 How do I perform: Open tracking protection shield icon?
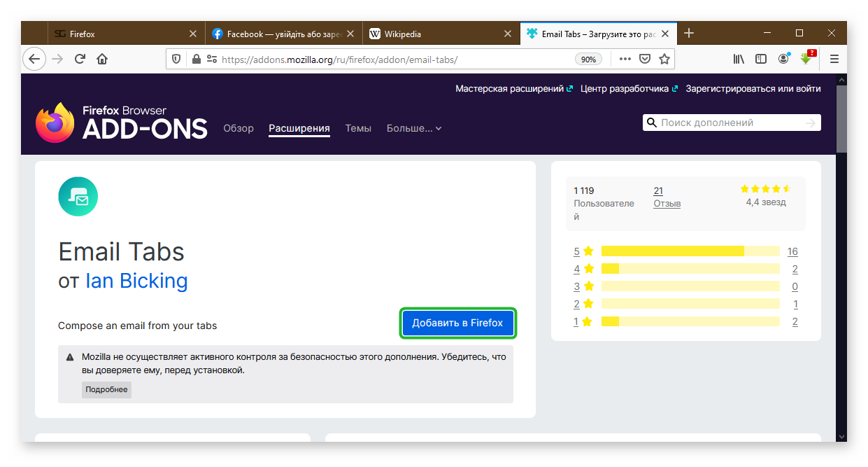tap(176, 60)
